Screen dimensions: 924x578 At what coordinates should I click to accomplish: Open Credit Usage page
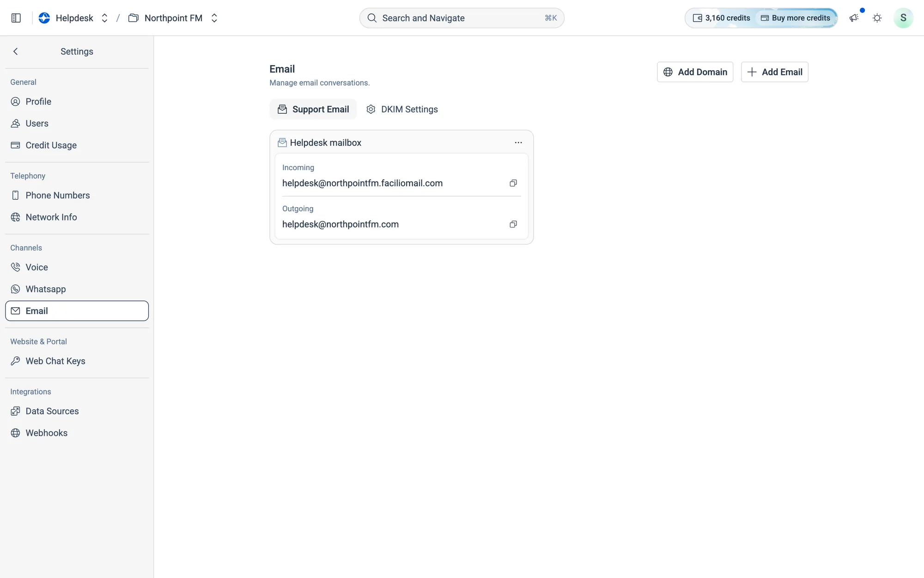click(x=77, y=145)
